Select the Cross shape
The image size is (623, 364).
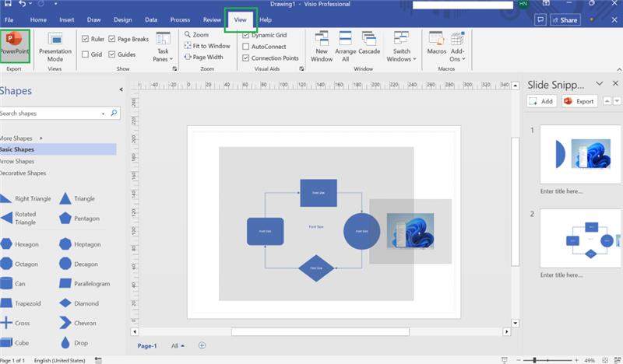pyautogui.click(x=15, y=323)
